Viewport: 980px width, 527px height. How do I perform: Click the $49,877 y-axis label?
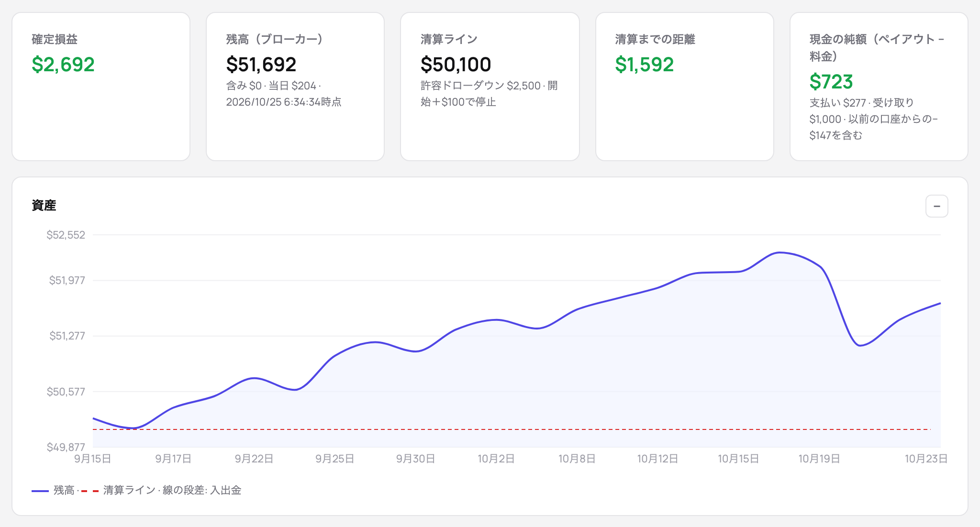point(66,447)
